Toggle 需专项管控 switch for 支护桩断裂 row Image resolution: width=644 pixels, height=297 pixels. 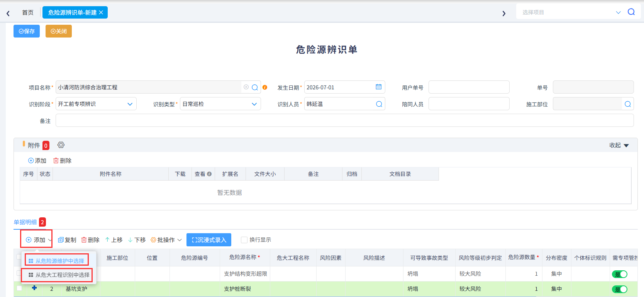click(x=620, y=289)
